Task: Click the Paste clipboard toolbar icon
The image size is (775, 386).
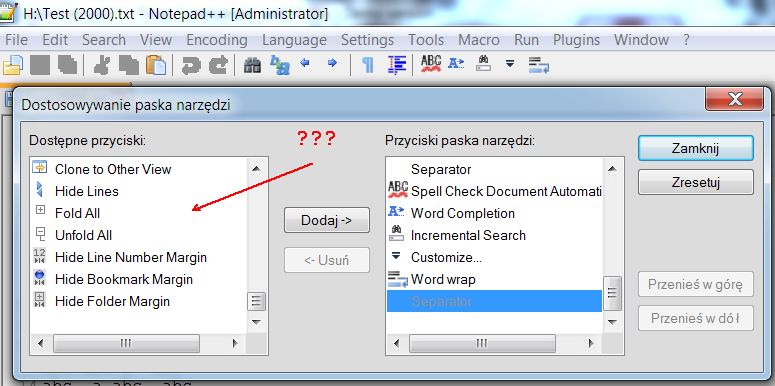Action: tap(156, 65)
